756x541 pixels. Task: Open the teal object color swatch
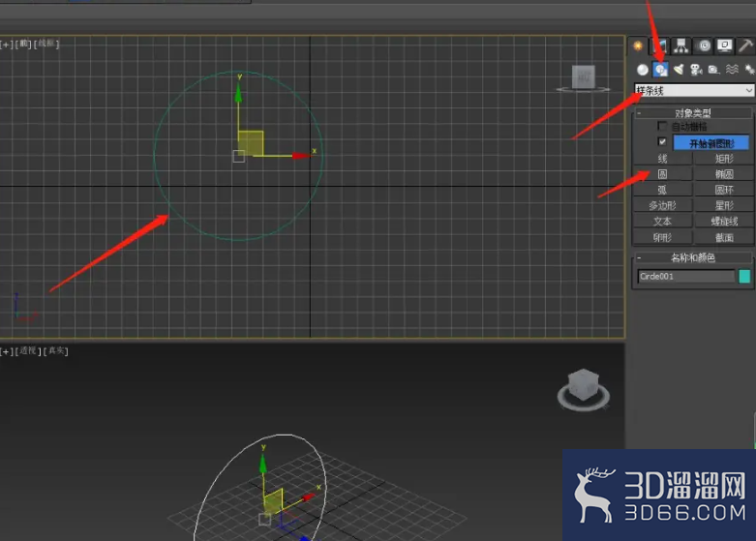[744, 276]
